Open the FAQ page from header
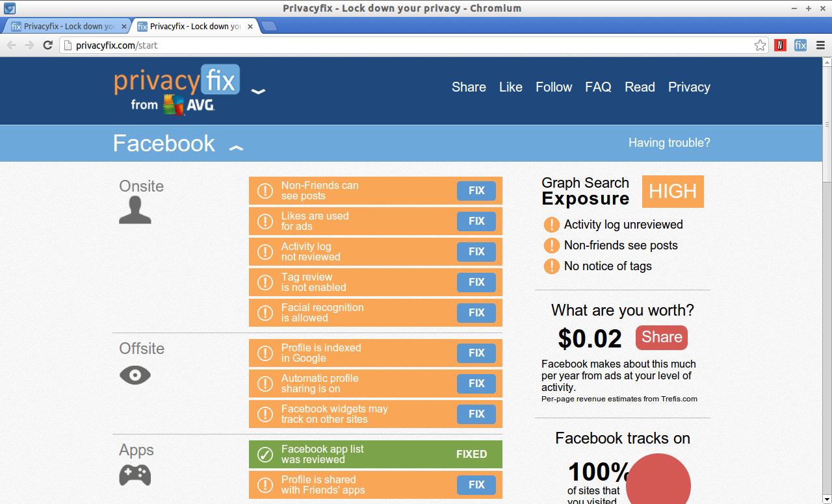This screenshot has width=832, height=504. 598,87
